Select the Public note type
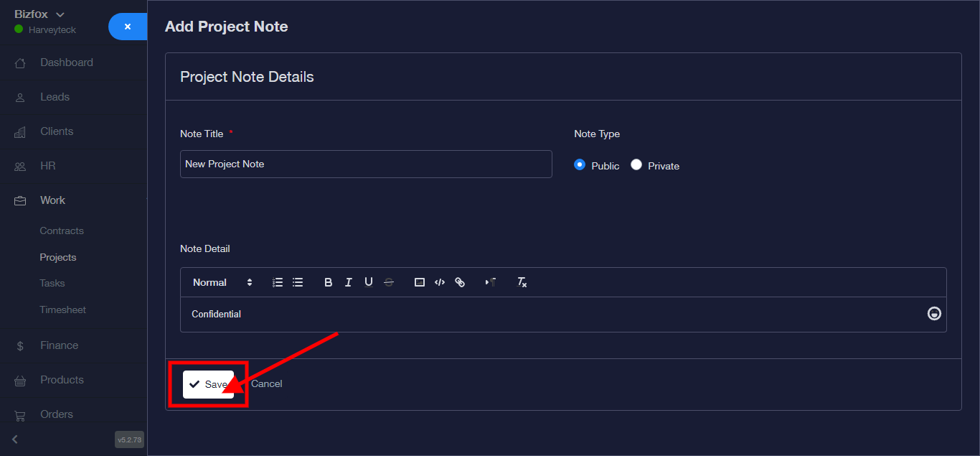This screenshot has width=980, height=456. (580, 165)
